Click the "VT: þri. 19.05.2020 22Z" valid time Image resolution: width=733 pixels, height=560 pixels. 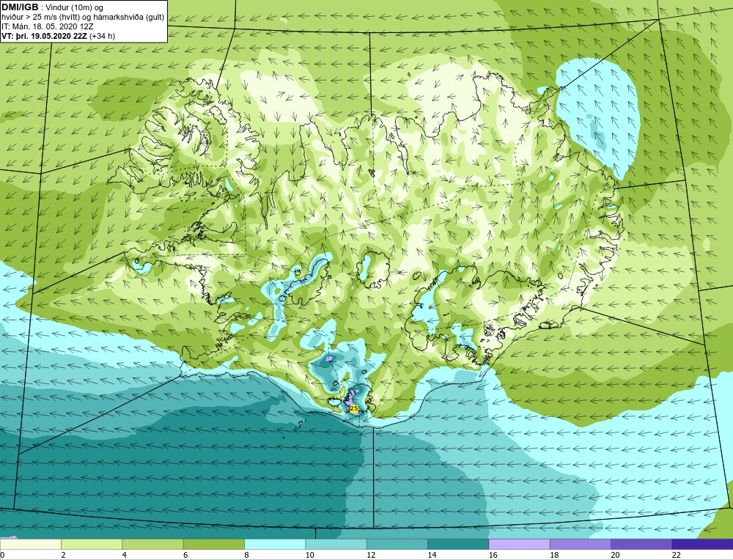(x=45, y=36)
